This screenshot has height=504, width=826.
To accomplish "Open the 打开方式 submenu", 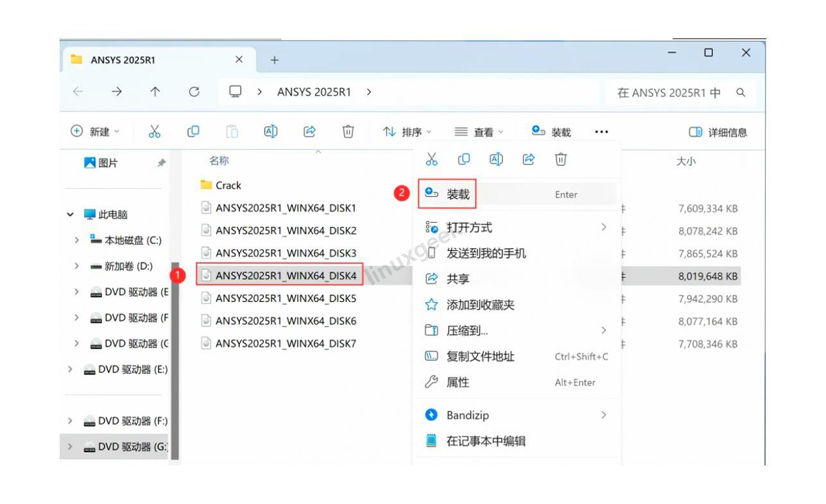I will click(x=517, y=227).
